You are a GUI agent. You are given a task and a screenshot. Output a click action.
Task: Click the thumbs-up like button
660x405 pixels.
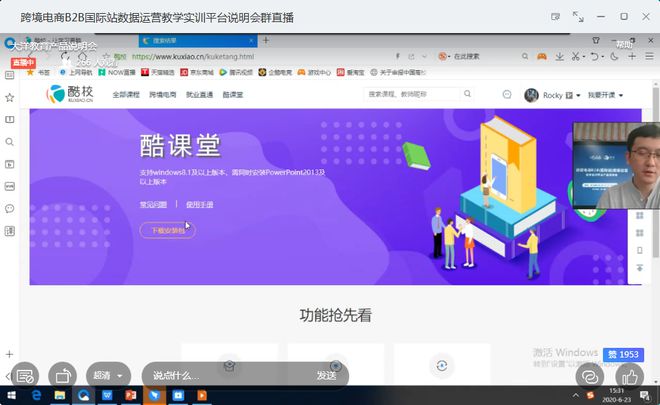pyautogui.click(x=629, y=377)
